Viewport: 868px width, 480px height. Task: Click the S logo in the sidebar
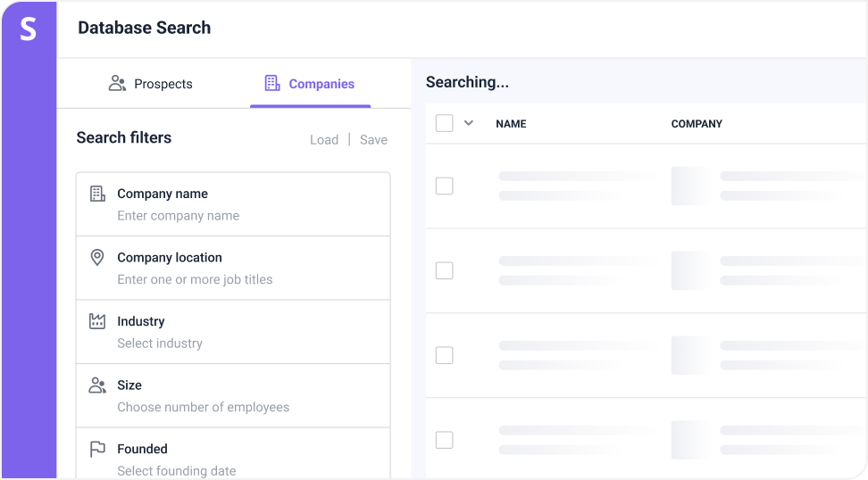point(28,29)
